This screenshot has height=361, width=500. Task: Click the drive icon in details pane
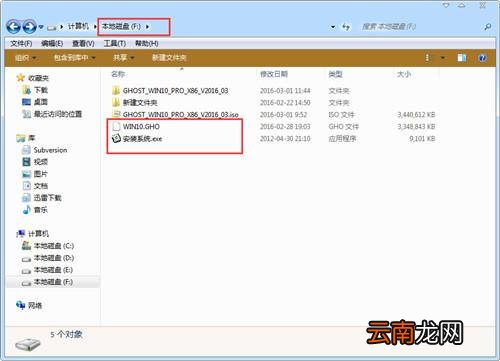tap(28, 344)
